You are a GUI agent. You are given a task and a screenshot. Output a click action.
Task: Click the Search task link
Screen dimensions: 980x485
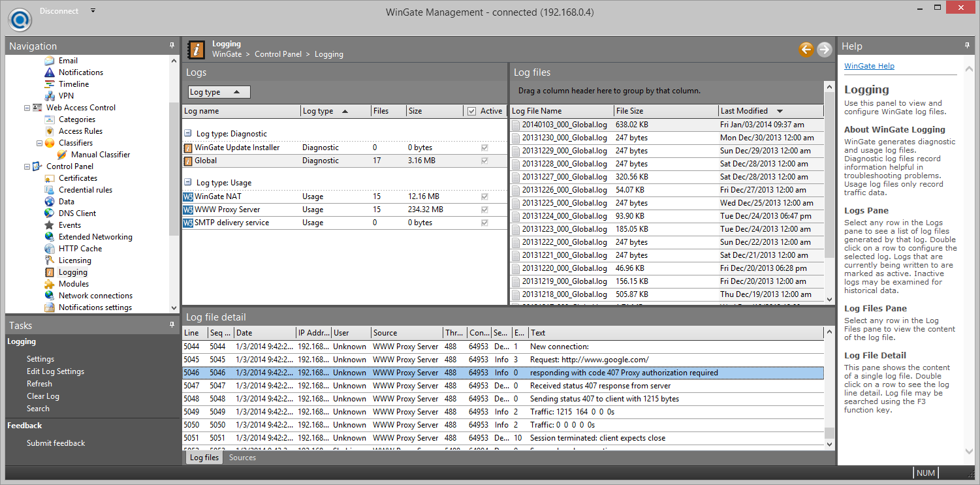[x=38, y=409]
